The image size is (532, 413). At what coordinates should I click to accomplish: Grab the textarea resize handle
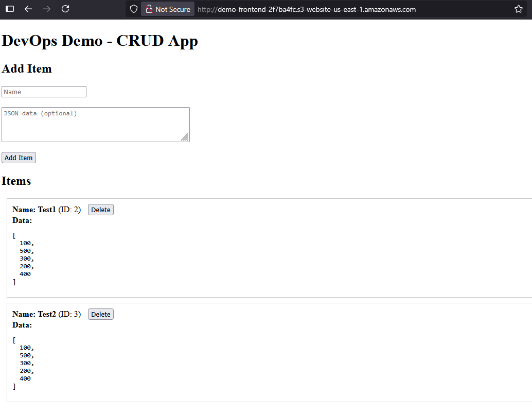(x=185, y=137)
